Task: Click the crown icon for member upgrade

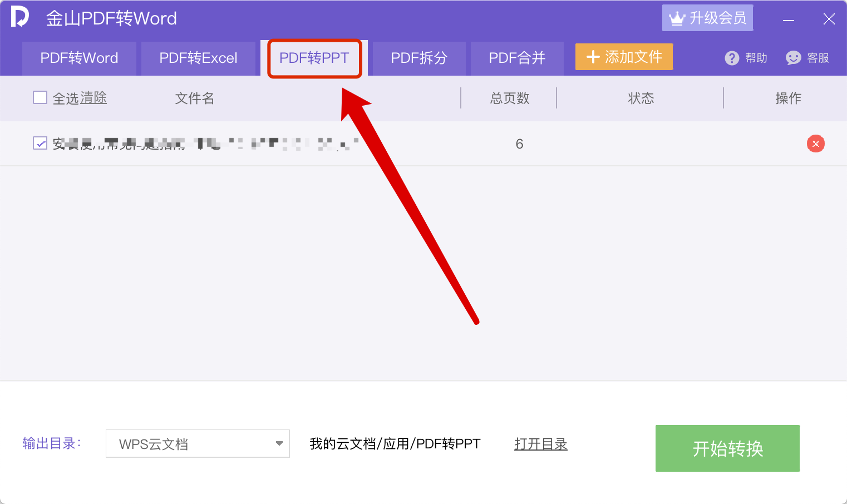Action: [677, 18]
